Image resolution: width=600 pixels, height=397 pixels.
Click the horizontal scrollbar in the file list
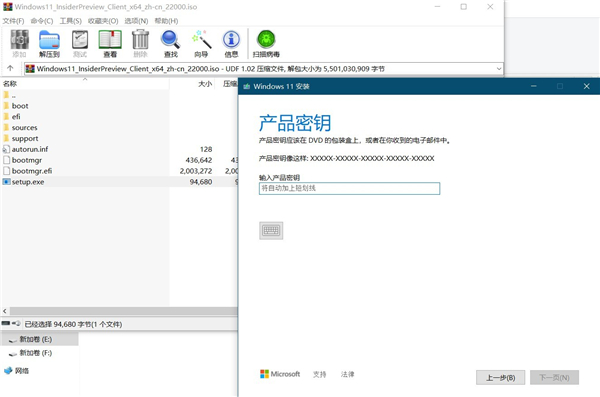[x=123, y=311]
